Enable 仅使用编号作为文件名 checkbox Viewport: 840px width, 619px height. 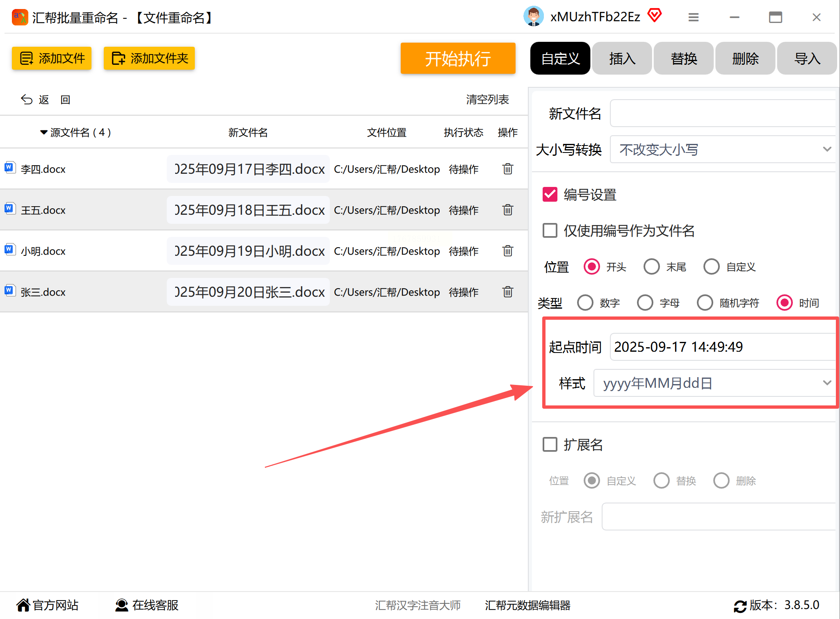pyautogui.click(x=550, y=231)
